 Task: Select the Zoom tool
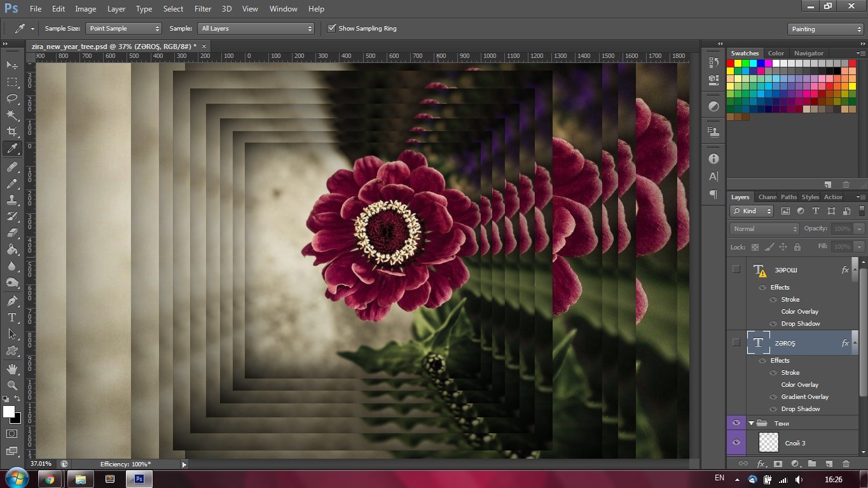pyautogui.click(x=12, y=385)
